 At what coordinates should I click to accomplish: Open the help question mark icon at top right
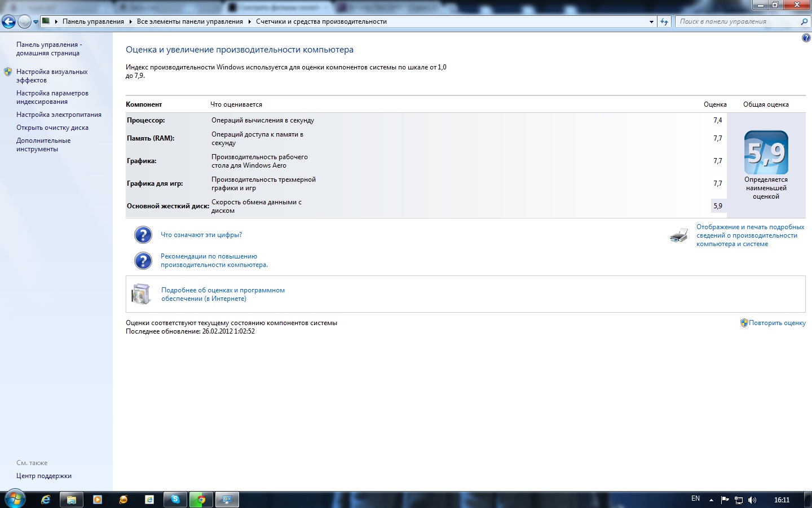[806, 38]
